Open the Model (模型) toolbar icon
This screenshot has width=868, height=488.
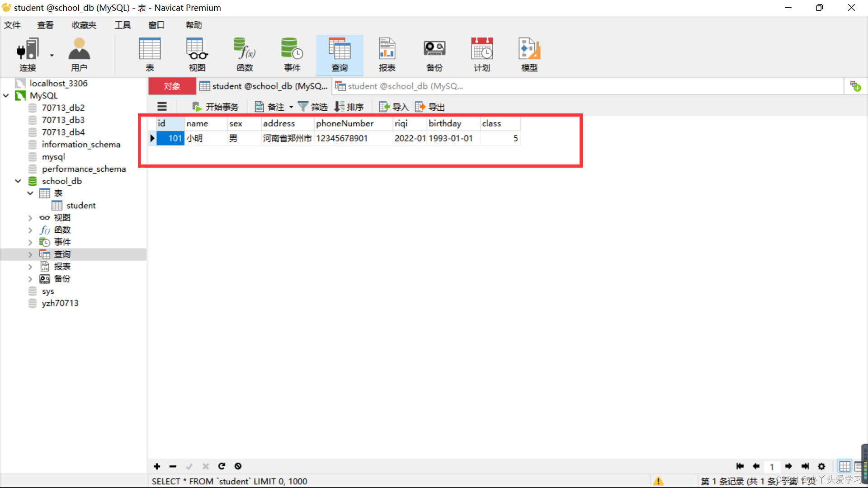coord(529,55)
